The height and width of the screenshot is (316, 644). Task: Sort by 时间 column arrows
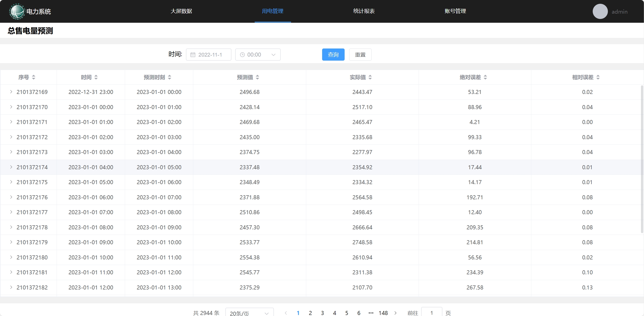96,77
